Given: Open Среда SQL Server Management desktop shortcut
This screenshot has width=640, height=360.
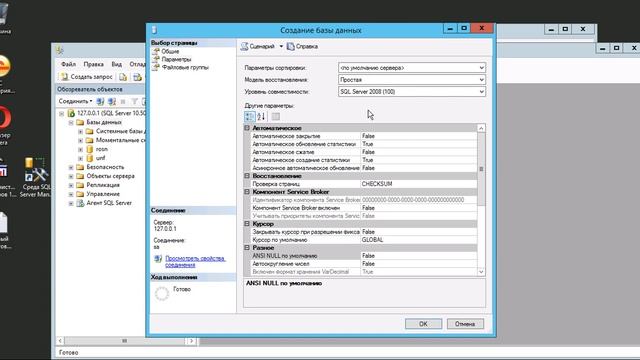Looking at the screenshot, I should coord(36,177).
